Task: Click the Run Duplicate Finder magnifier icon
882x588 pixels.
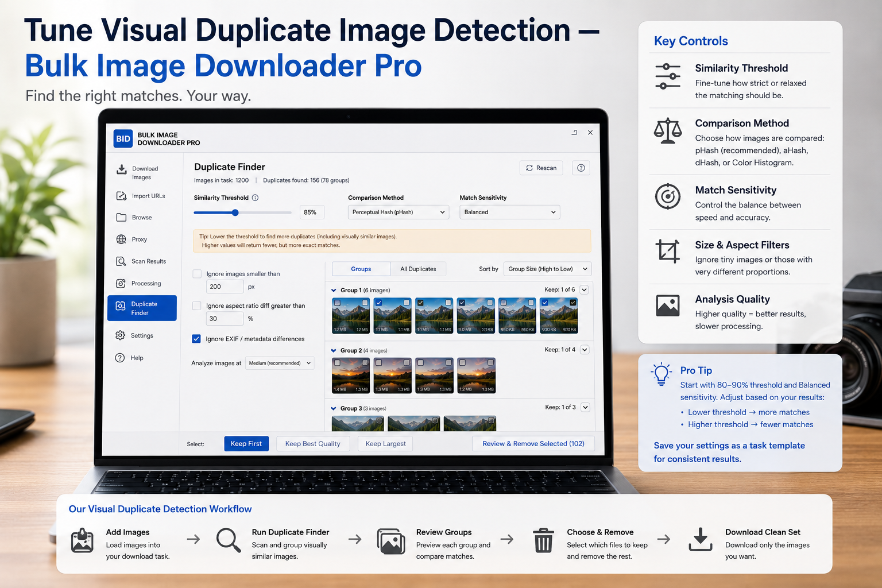Action: tap(229, 540)
